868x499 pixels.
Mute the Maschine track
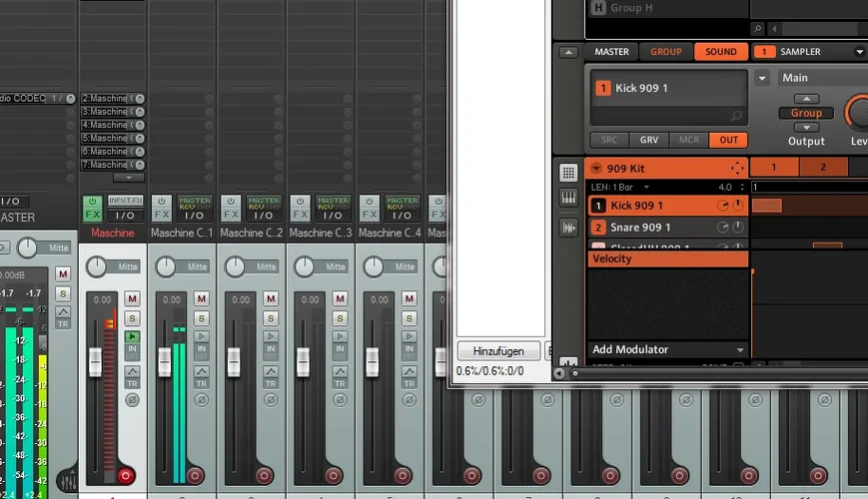click(x=132, y=299)
